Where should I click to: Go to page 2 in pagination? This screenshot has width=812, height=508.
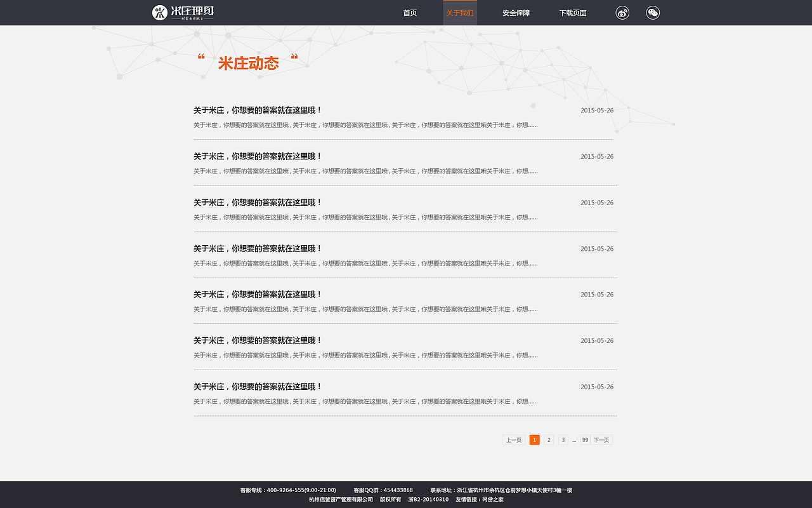click(x=549, y=440)
